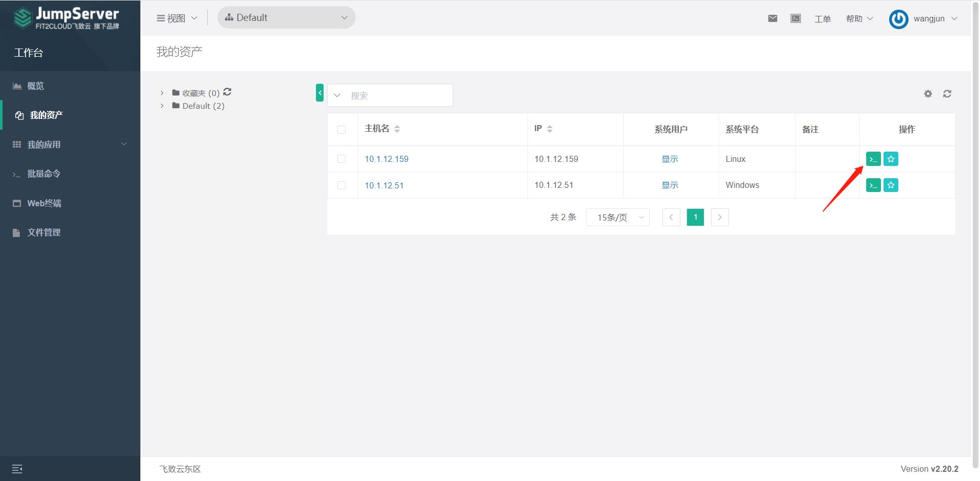The width and height of the screenshot is (980, 481).
Task: Open asset details for 10.1.12.159
Action: pos(386,159)
